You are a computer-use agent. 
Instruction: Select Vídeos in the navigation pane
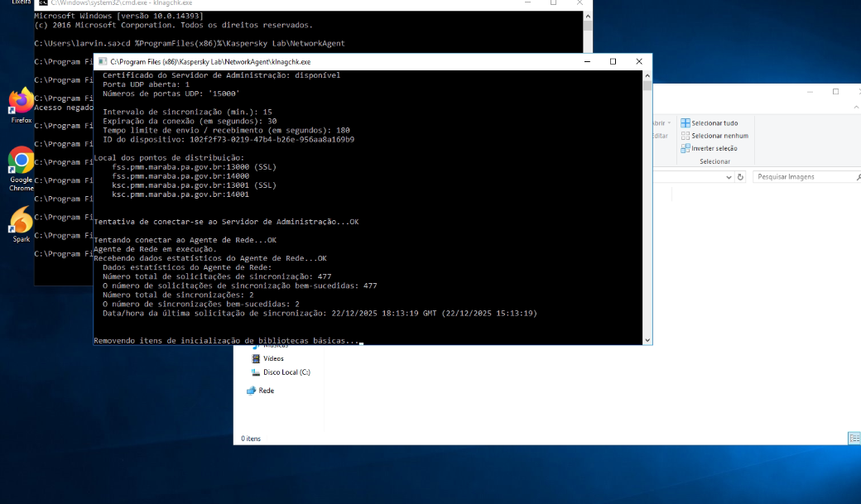[x=272, y=359]
